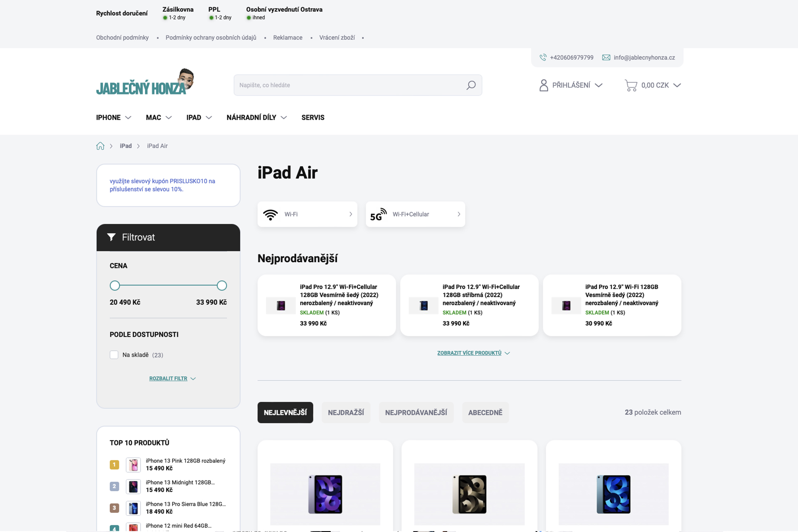Sort by NEJPRODÁVANĚJŠÍ tab

pyautogui.click(x=416, y=412)
